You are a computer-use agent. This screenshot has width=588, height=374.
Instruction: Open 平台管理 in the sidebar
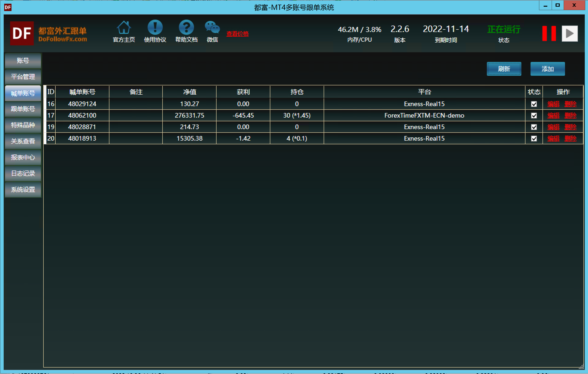coord(23,77)
